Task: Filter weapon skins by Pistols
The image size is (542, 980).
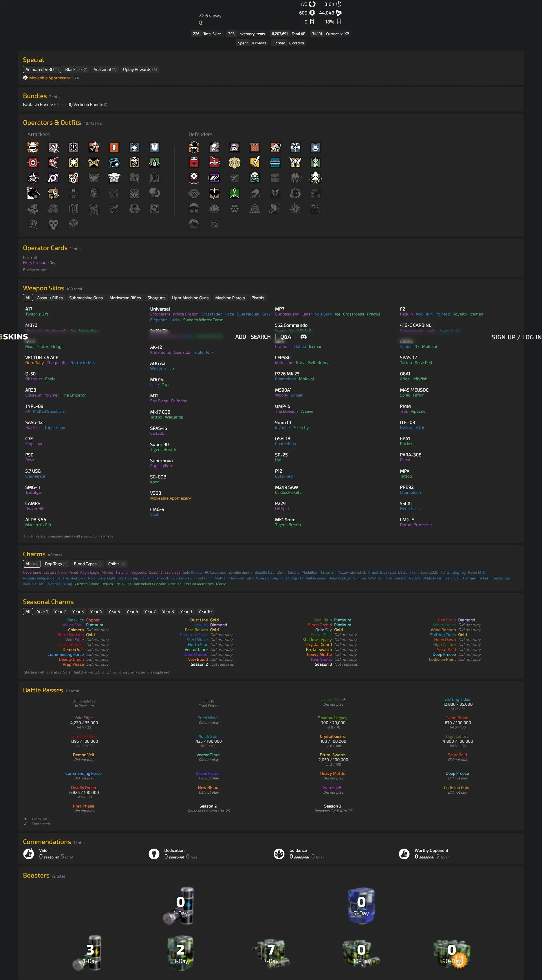Action: tap(258, 298)
